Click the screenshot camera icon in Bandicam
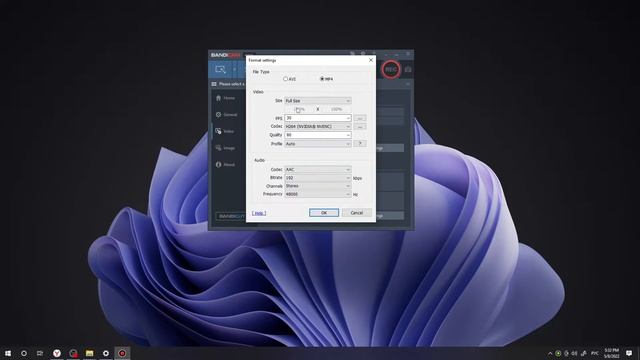This screenshot has width=640, height=360. pyautogui.click(x=408, y=70)
